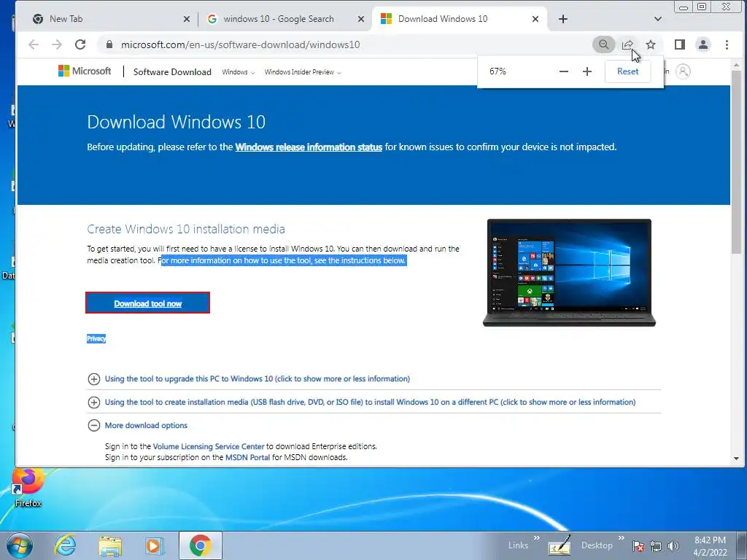The width and height of the screenshot is (747, 560).
Task: Open the Windows Start button
Action: coord(19,545)
